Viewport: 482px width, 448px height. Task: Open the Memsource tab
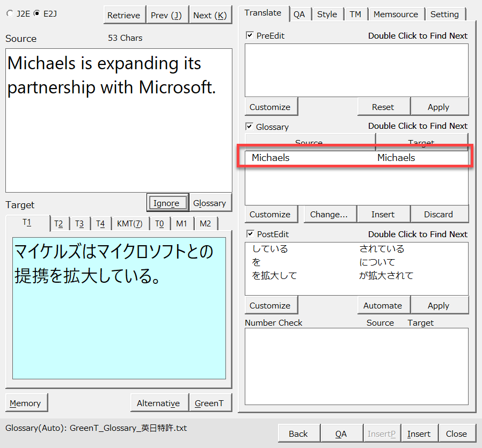tap(396, 14)
